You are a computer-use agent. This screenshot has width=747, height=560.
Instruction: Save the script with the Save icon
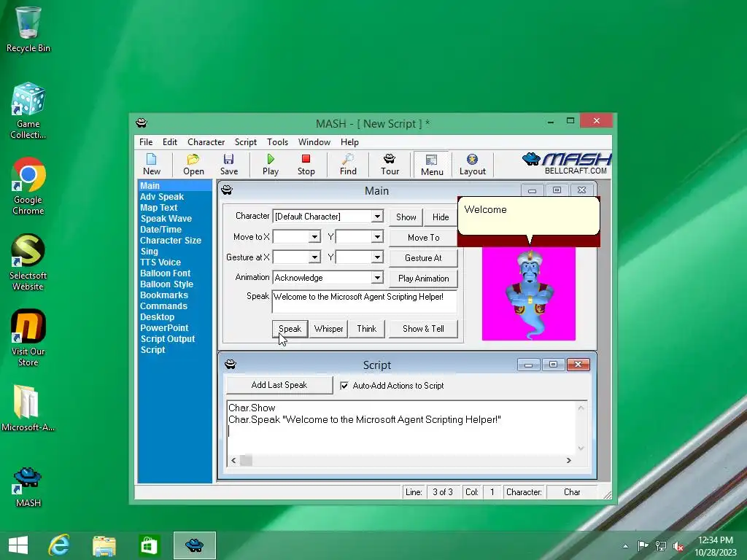[228, 164]
